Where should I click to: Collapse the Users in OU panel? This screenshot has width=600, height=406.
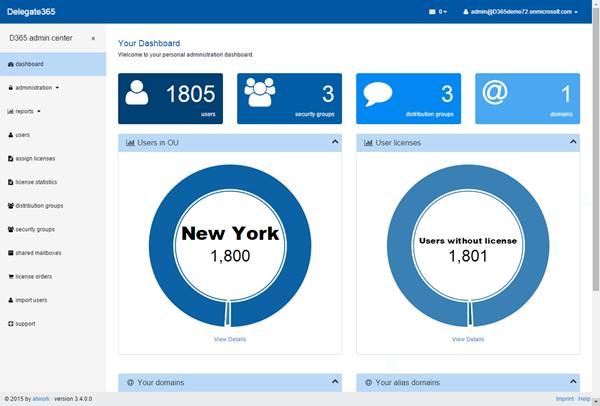[x=335, y=142]
